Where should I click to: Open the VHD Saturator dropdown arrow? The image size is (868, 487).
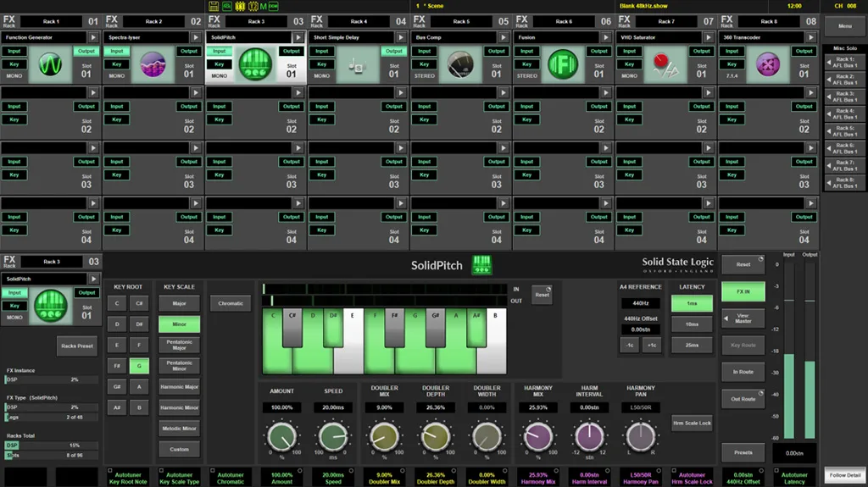pyautogui.click(x=709, y=37)
